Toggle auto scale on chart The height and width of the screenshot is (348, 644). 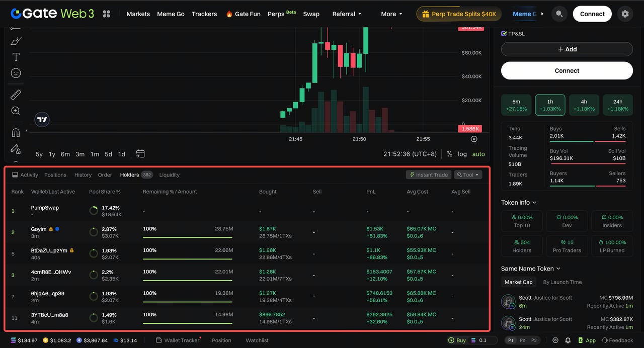pyautogui.click(x=478, y=154)
